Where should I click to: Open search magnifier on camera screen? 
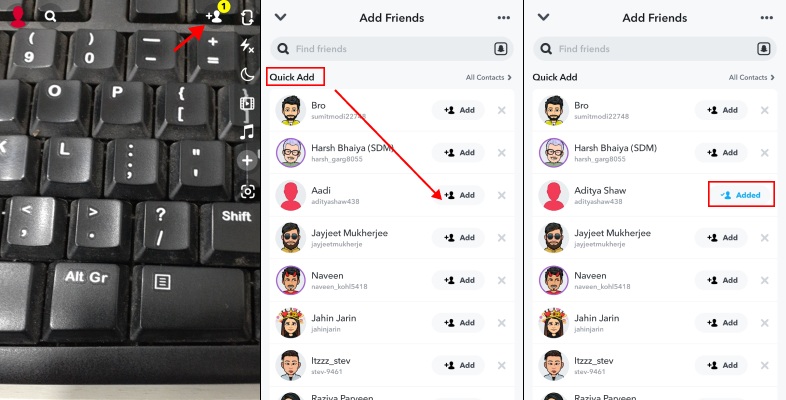pyautogui.click(x=50, y=16)
